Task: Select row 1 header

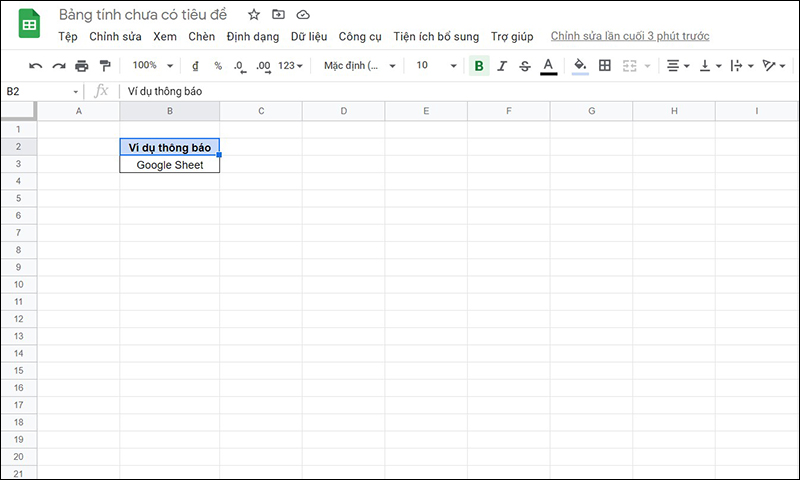Action: point(18,130)
